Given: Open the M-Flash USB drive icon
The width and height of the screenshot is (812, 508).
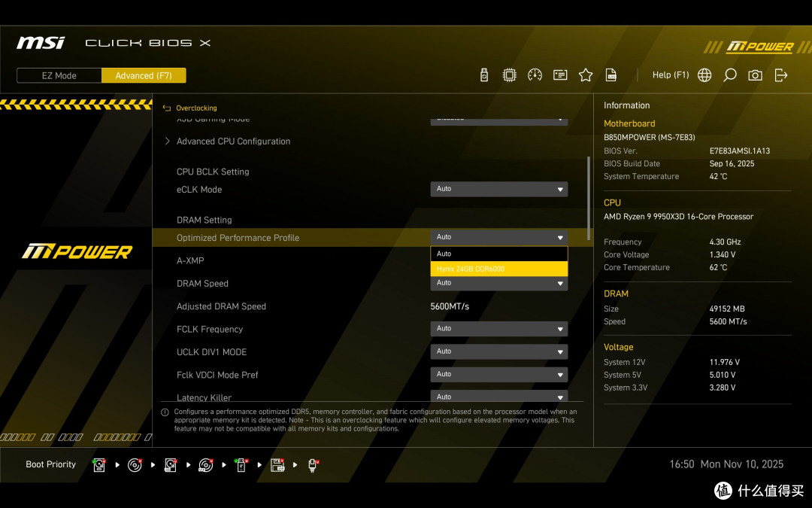Looking at the screenshot, I should point(483,75).
